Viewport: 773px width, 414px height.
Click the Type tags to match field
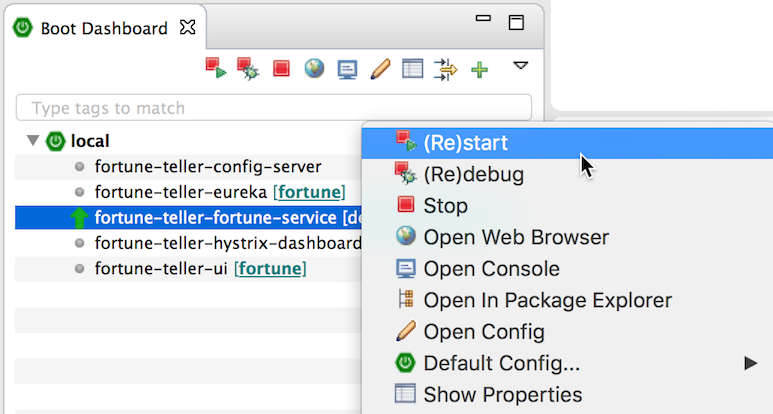coord(274,107)
